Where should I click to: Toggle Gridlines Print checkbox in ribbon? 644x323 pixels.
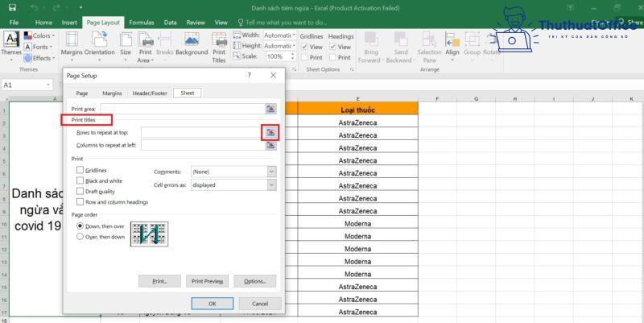304,57
